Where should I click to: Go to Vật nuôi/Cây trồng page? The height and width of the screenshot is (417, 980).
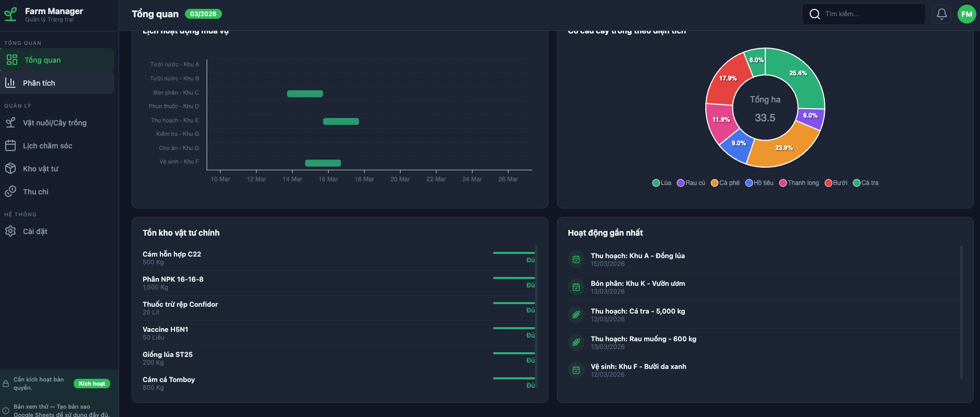pyautogui.click(x=55, y=123)
